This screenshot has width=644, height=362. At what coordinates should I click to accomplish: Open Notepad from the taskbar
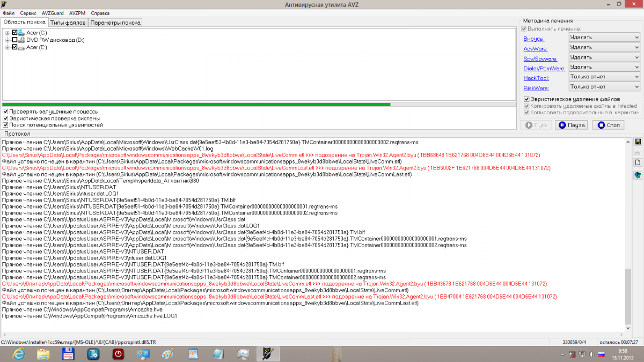coord(218,354)
